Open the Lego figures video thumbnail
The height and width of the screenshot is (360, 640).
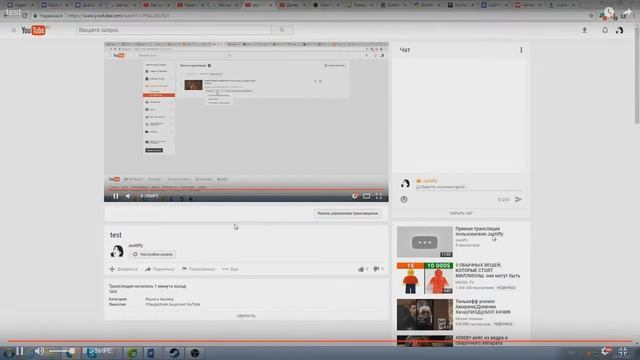424,278
